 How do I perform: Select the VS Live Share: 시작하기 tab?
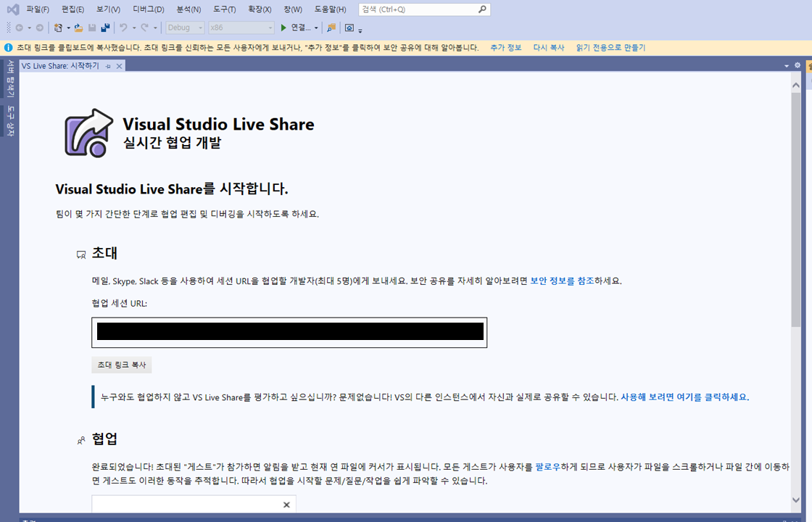tap(60, 66)
